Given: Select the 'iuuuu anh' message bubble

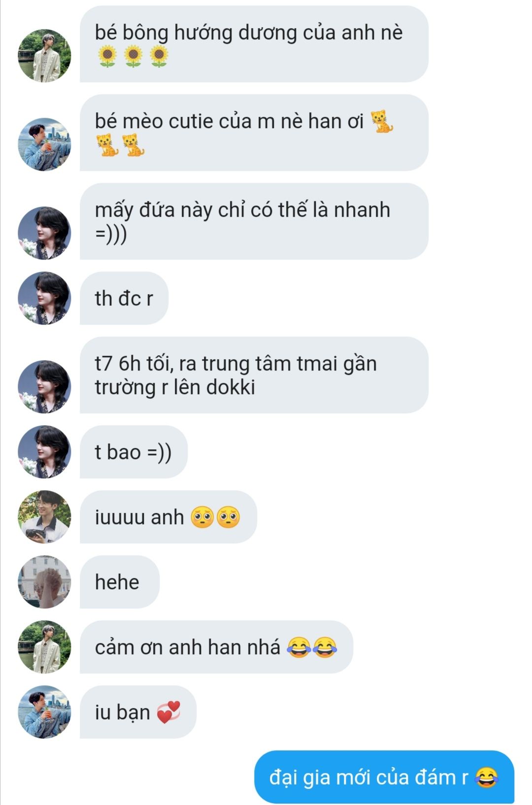Looking at the screenshot, I should click(x=168, y=517).
